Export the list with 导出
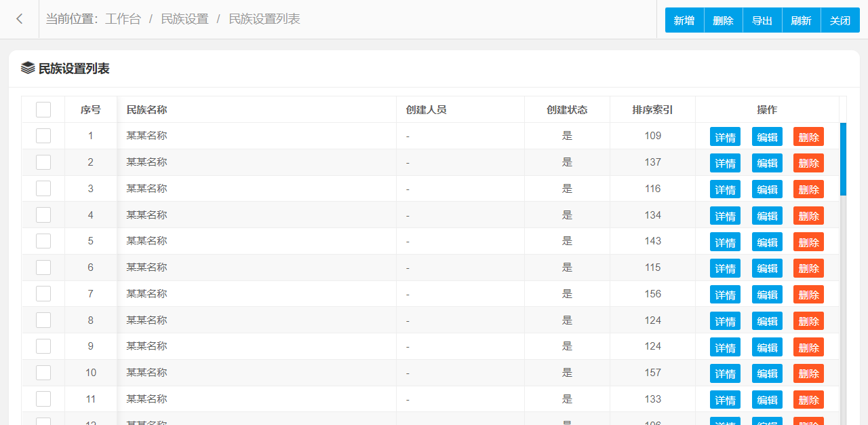This screenshot has height=425, width=868. pos(762,20)
